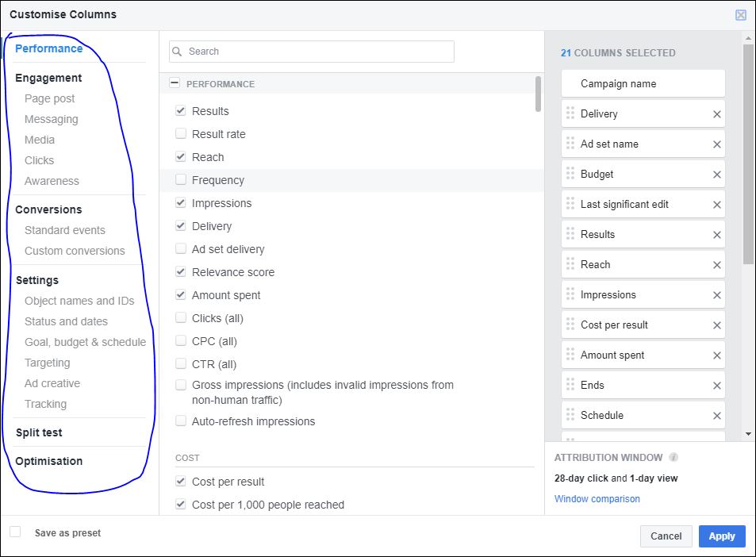The height and width of the screenshot is (557, 756).
Task: Remove the Budget column via its X icon
Action: coord(716,174)
